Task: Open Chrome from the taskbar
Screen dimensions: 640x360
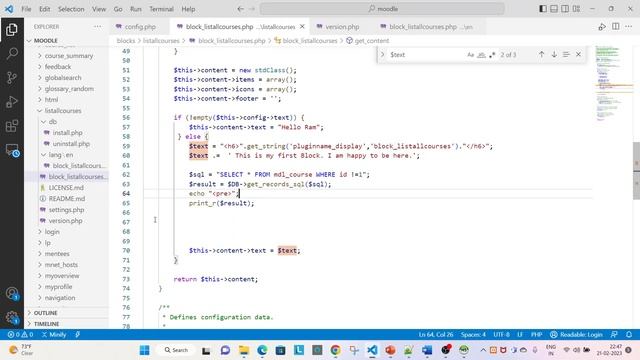Action: pyautogui.click(x=336, y=350)
